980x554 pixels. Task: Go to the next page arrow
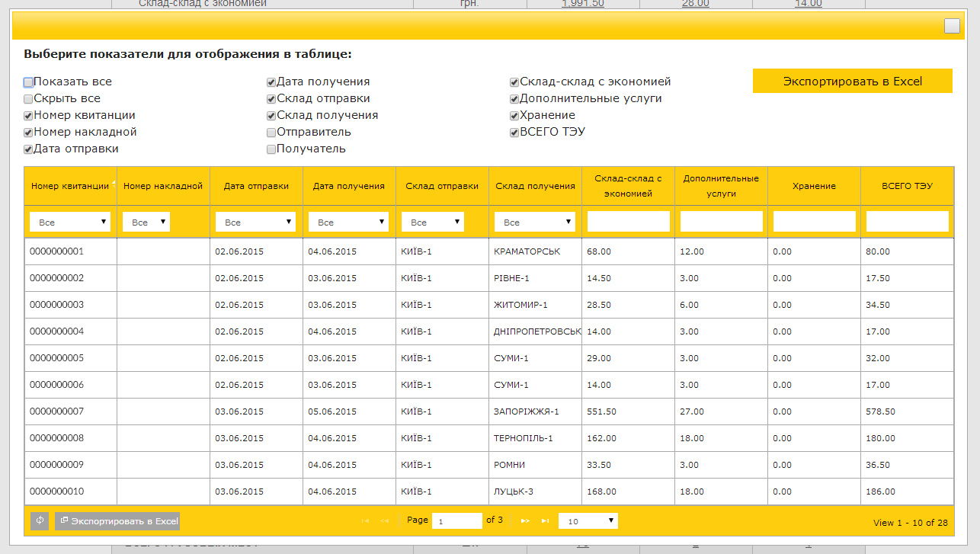525,520
